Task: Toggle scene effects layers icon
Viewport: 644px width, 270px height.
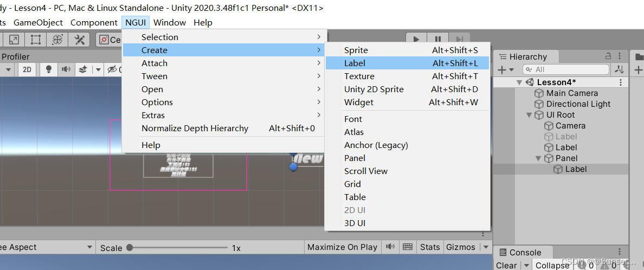Action: point(83,69)
